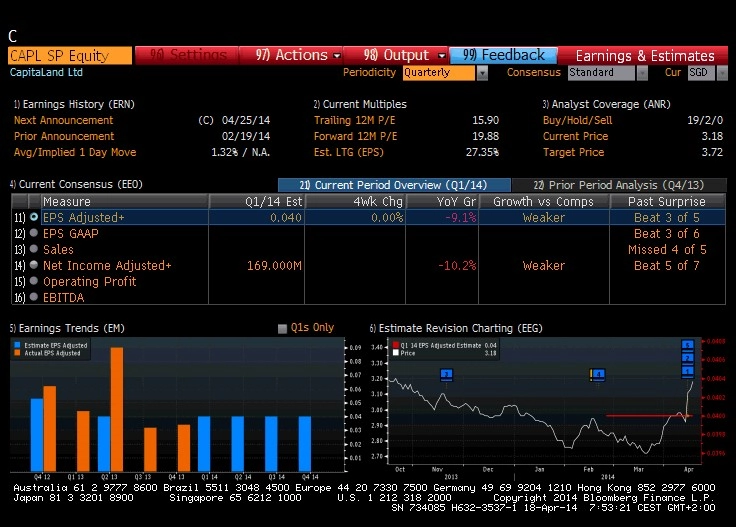Click the 'Beat 3 of 6' surprise cell

tap(667, 234)
